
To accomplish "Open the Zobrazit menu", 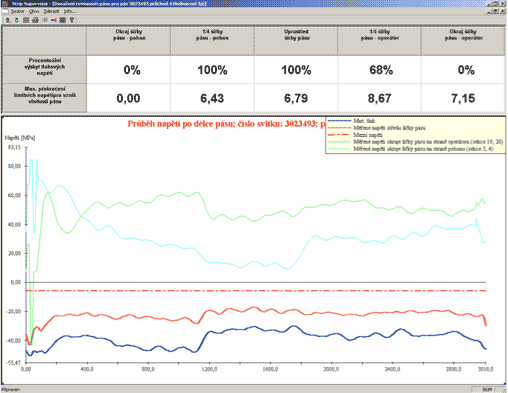I will pyautogui.click(x=51, y=11).
